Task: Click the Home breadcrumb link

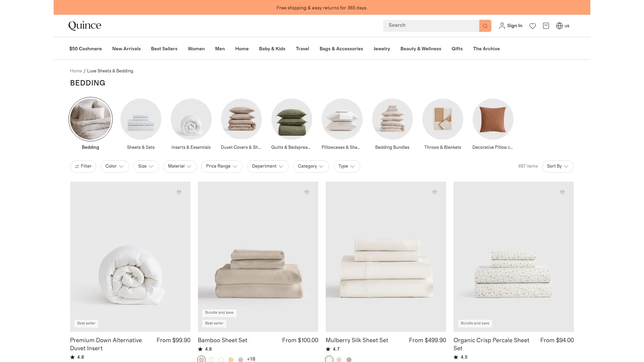Action: click(x=76, y=71)
